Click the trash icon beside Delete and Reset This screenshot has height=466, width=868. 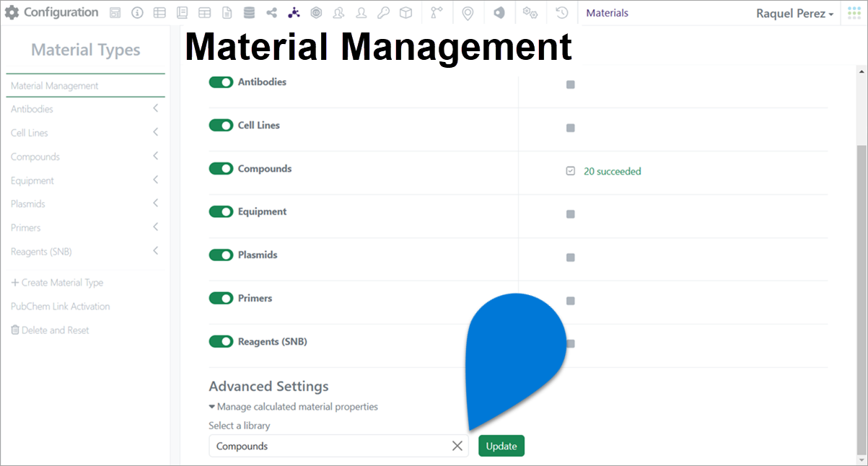coord(15,330)
